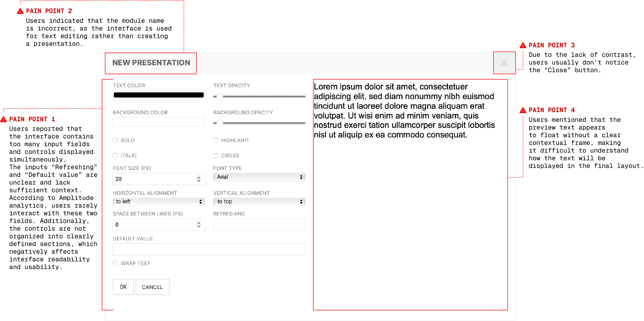Click Pain Point 3 warning icon

[523, 46]
